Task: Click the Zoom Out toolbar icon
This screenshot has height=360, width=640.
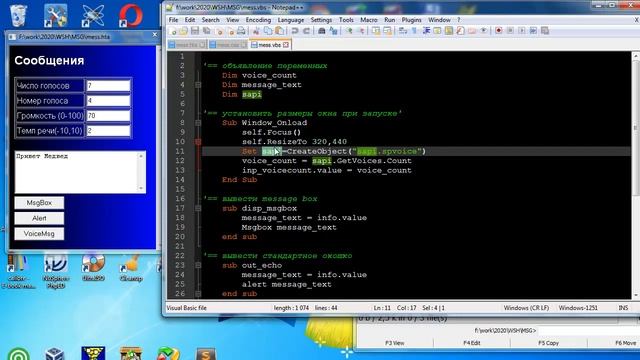Action: 361,31
